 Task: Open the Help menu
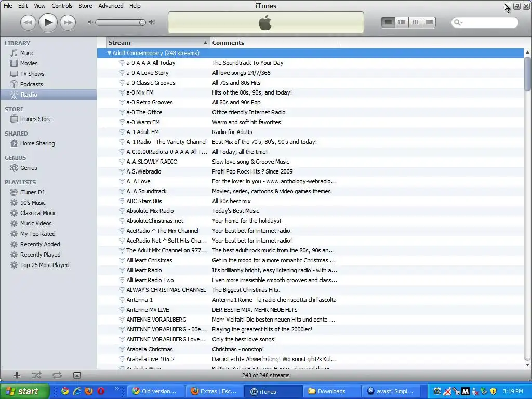click(x=135, y=6)
